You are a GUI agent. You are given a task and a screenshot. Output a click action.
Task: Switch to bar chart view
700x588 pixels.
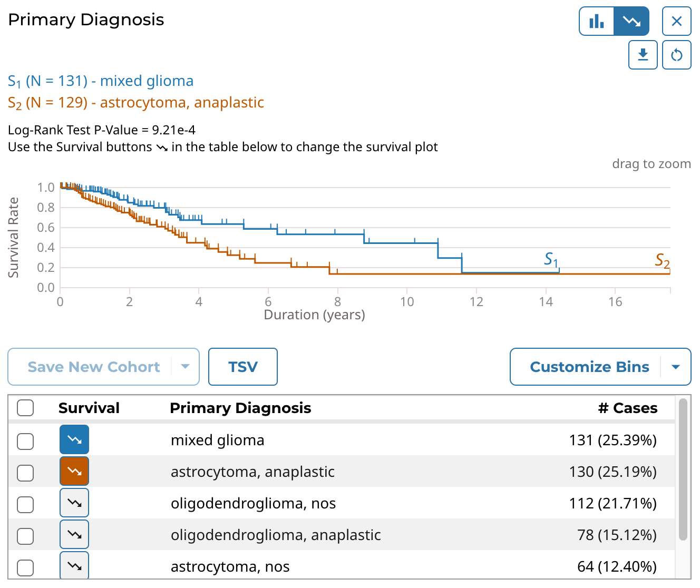point(597,21)
